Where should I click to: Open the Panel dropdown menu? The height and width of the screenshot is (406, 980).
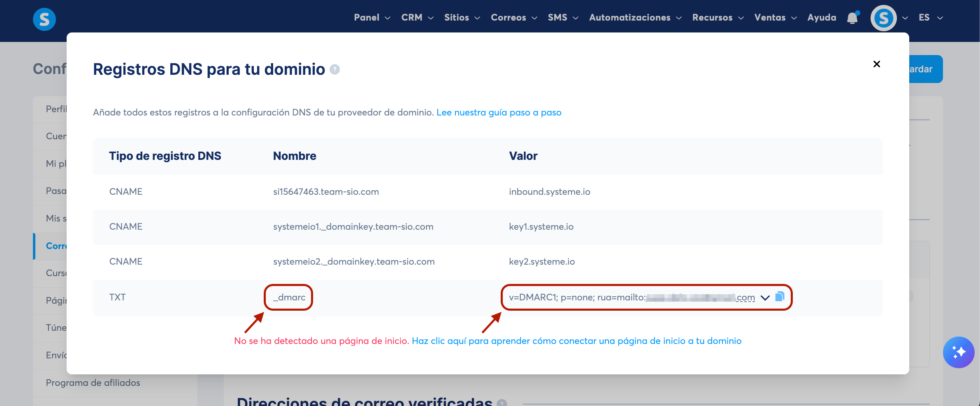[372, 18]
